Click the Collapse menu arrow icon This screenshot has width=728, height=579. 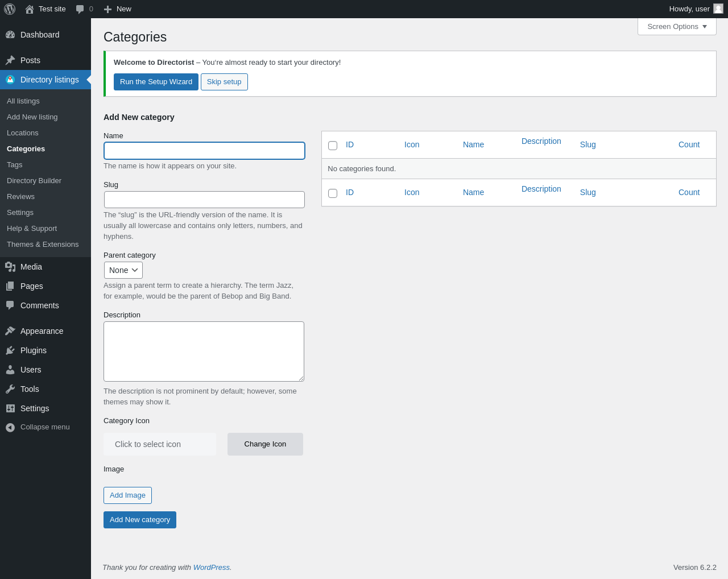pyautogui.click(x=10, y=427)
